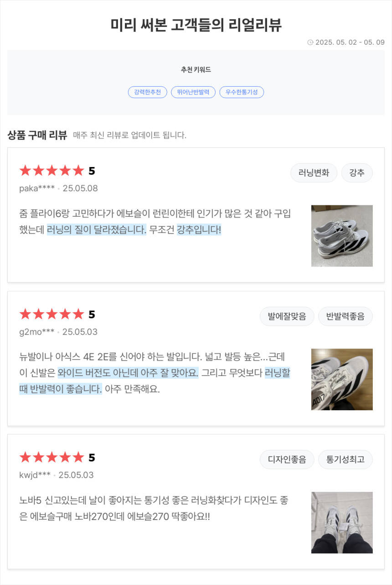Click the star rating on paka's review
This screenshot has height=585, width=392.
click(52, 171)
